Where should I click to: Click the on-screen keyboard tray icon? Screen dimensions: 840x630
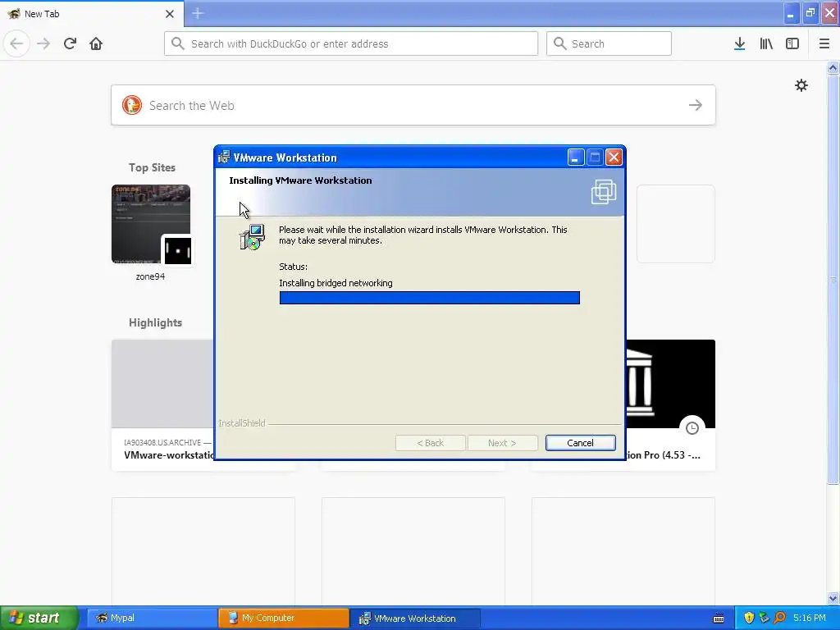[x=719, y=619]
